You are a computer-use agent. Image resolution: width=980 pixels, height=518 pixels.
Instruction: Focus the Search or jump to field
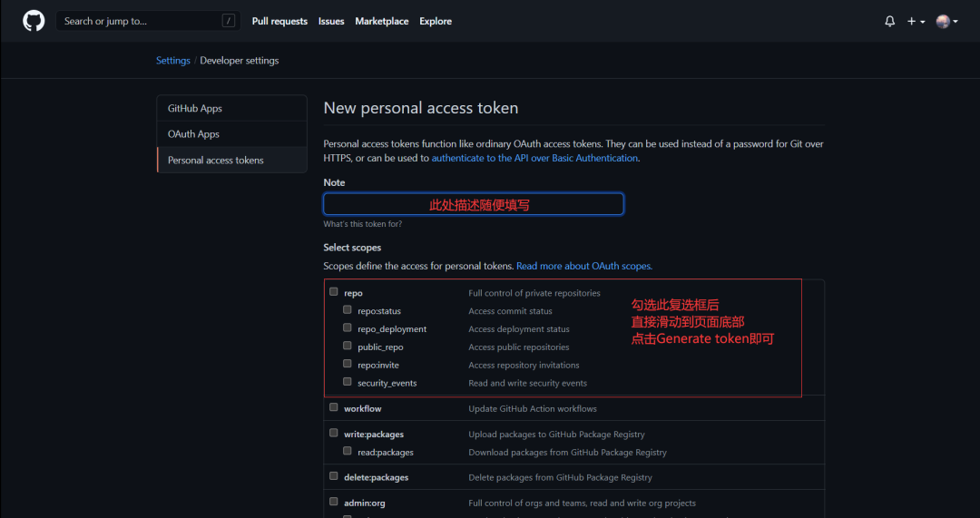click(148, 21)
